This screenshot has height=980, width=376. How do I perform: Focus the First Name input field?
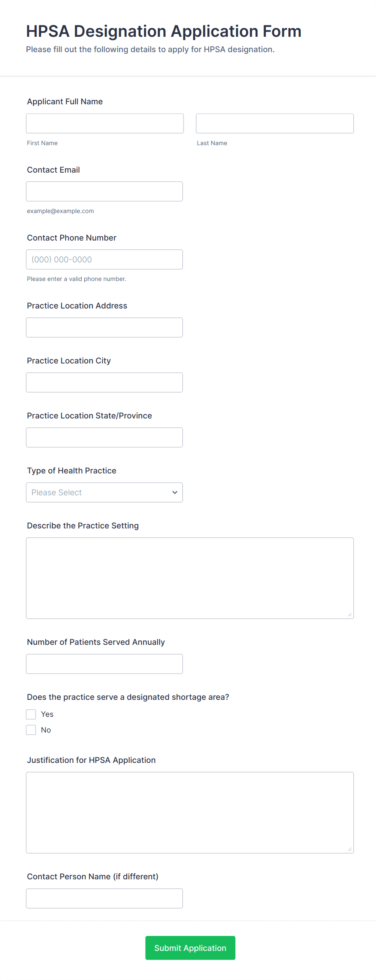click(x=105, y=123)
